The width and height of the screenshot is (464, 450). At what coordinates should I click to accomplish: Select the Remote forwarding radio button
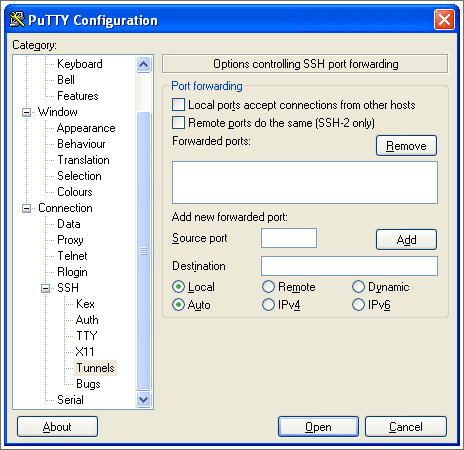tap(268, 287)
